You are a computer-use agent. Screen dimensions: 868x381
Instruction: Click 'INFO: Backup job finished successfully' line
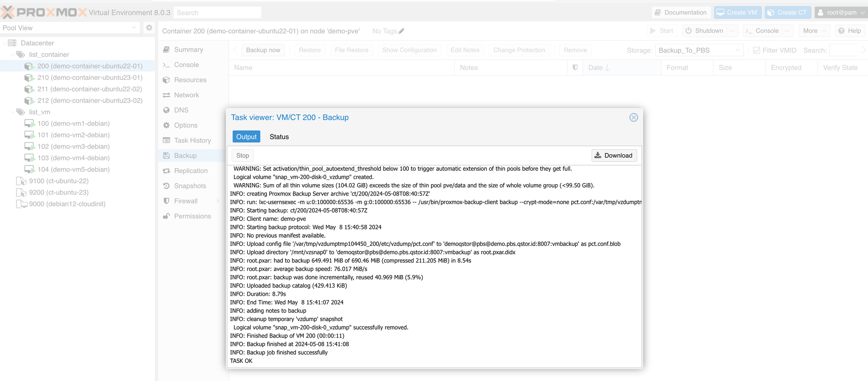point(279,353)
